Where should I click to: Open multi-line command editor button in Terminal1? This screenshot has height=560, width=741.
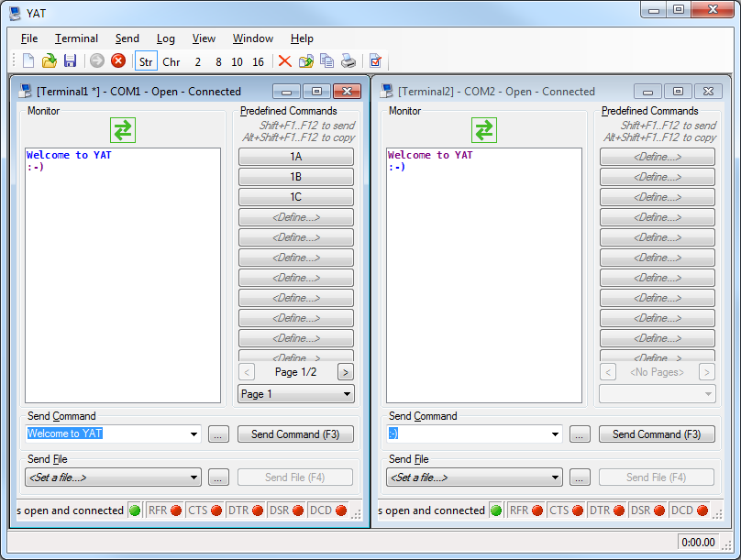[x=218, y=434]
